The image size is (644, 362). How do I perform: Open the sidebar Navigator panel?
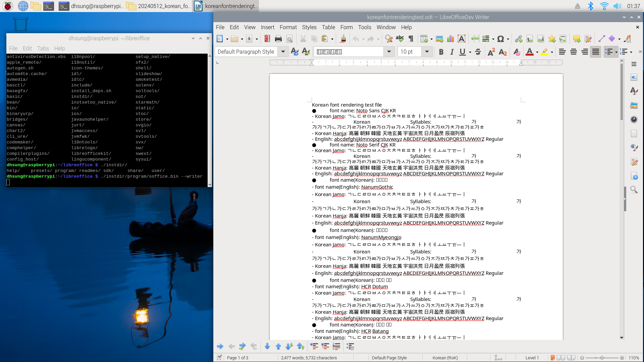pos(634,120)
